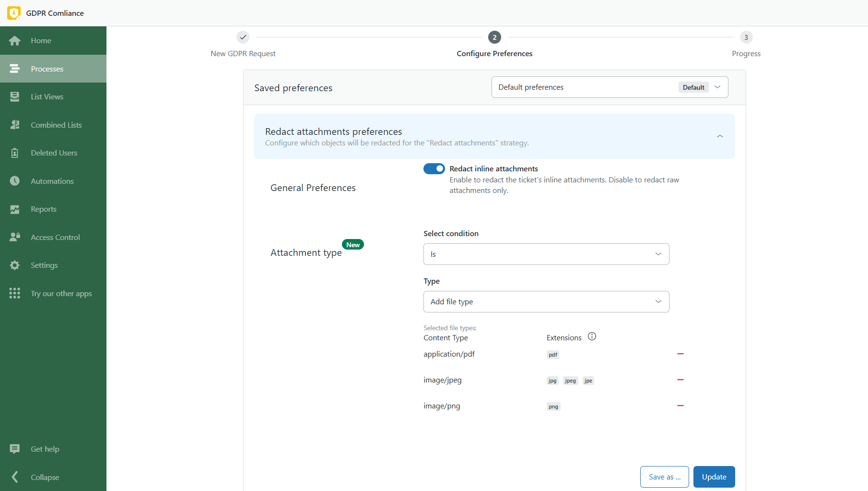Remove the application/pdf file type

point(680,354)
